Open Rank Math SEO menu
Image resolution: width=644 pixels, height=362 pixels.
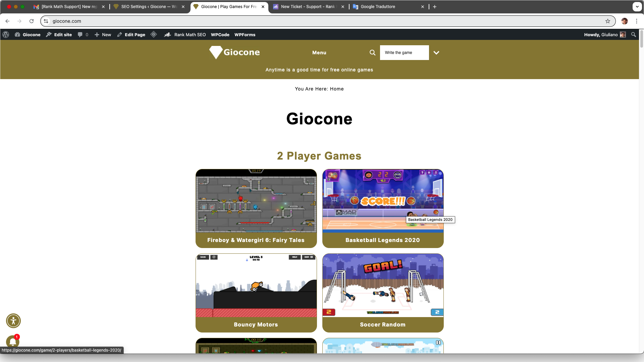[185, 35]
